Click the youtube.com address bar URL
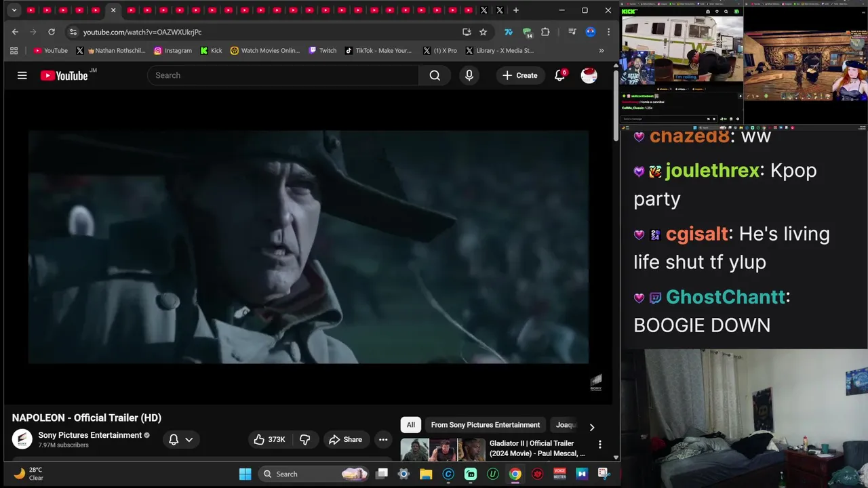 pyautogui.click(x=142, y=32)
